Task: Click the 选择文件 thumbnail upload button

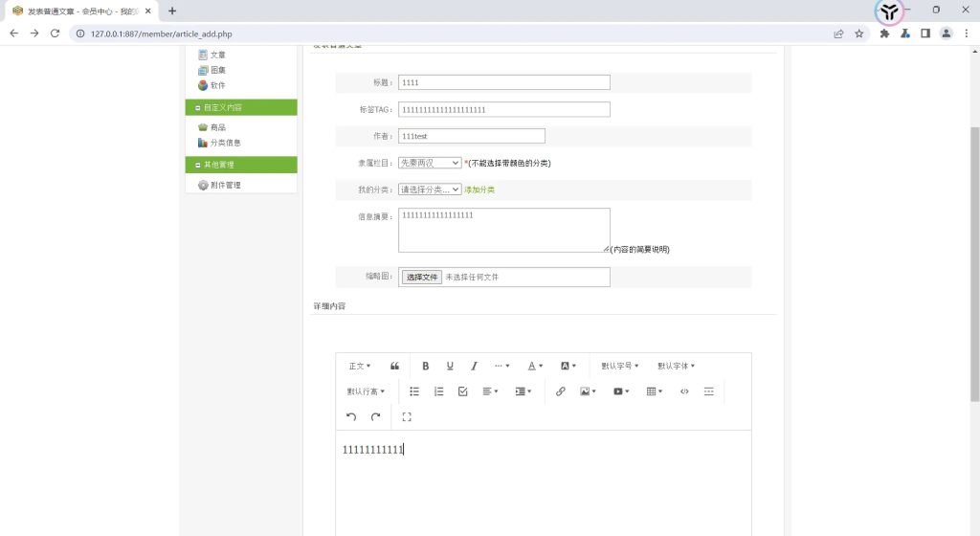Action: [x=421, y=277]
